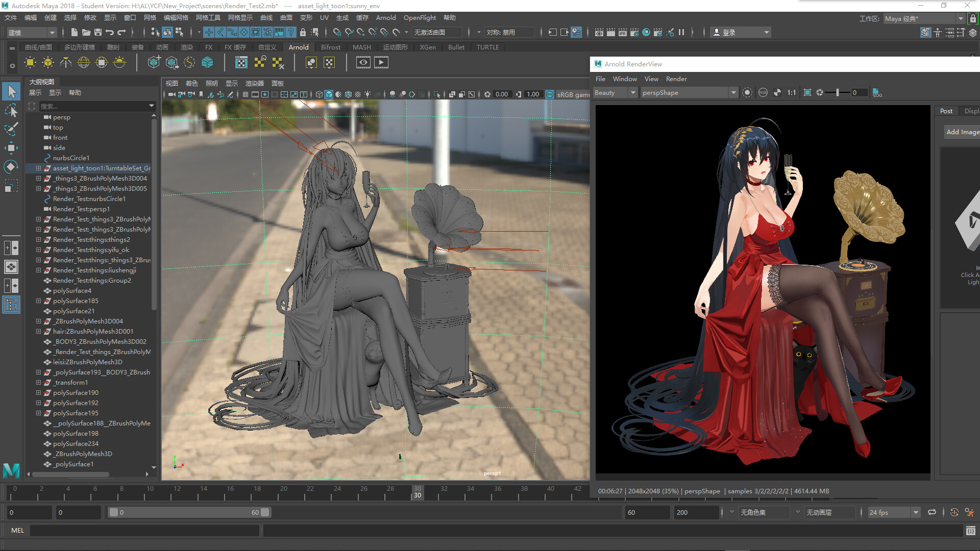Open the perspShape camera dropdown
The height and width of the screenshot is (551, 980).
click(689, 92)
